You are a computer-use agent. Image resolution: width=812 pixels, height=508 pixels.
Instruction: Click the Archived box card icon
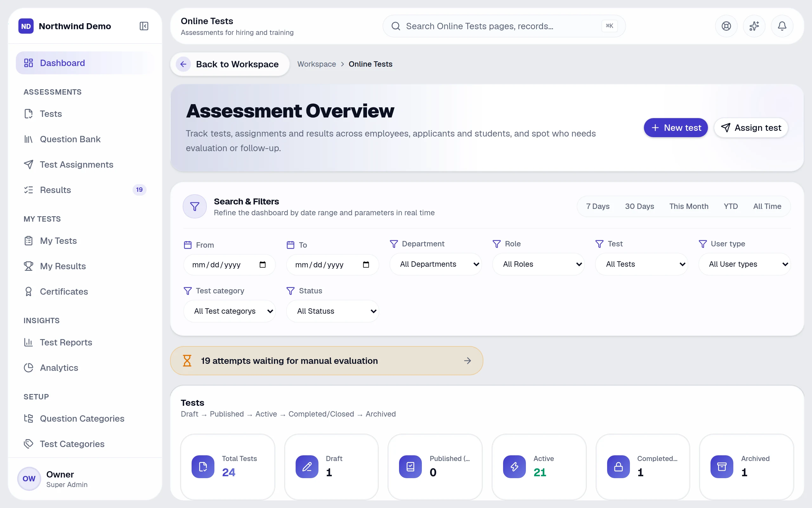pyautogui.click(x=722, y=467)
